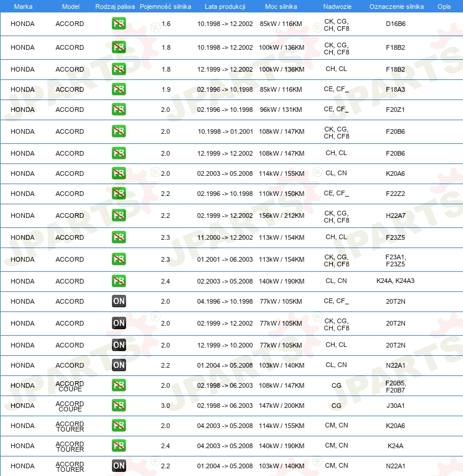Image resolution: width=463 pixels, height=476 pixels.
Task: Click petrol icon in ACCORD TOURER K24A row
Action: (118, 446)
